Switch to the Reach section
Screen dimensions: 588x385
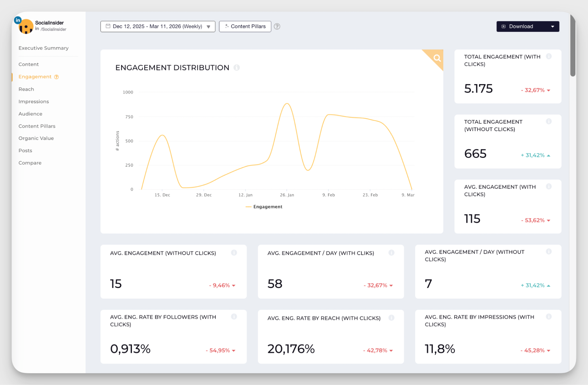pyautogui.click(x=26, y=89)
